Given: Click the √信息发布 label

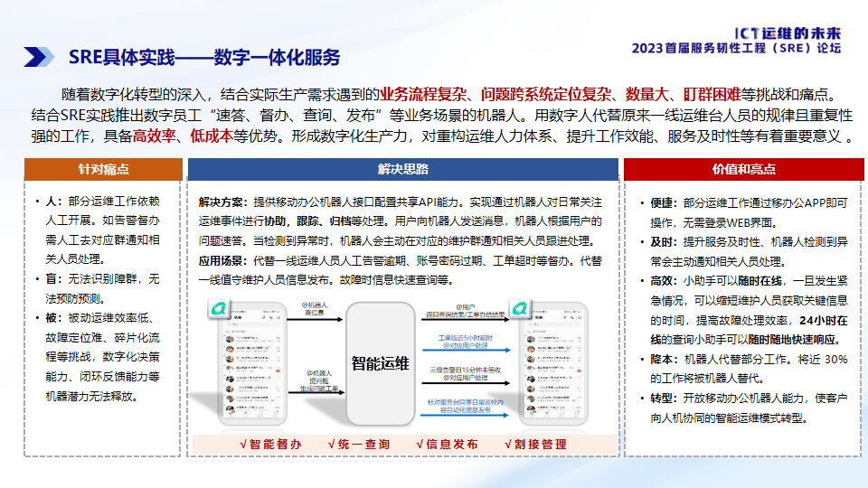Looking at the screenshot, I should coord(448,445).
